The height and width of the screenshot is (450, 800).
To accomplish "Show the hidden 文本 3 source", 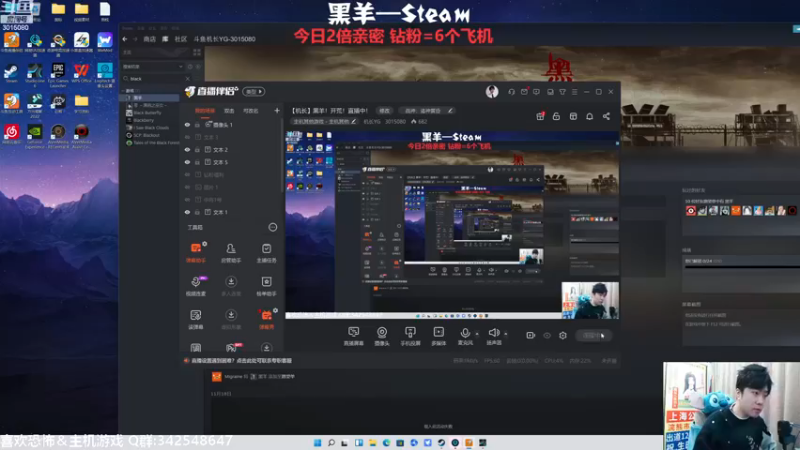I will click(x=187, y=137).
